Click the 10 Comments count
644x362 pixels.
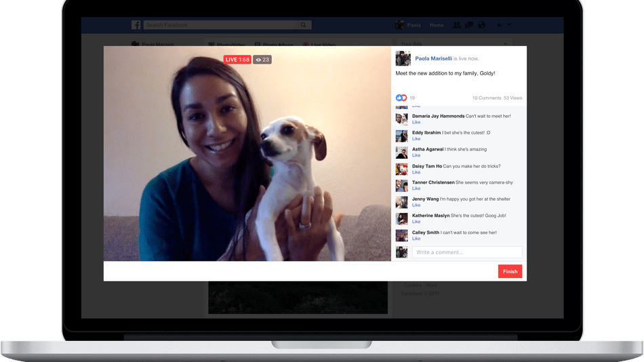point(486,98)
